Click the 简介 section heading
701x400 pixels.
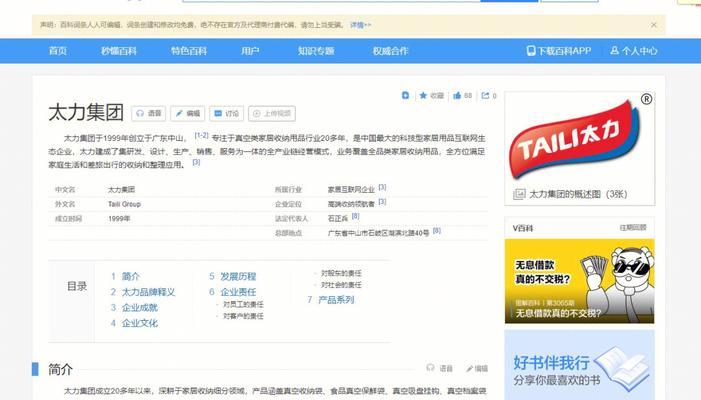pyautogui.click(x=60, y=369)
